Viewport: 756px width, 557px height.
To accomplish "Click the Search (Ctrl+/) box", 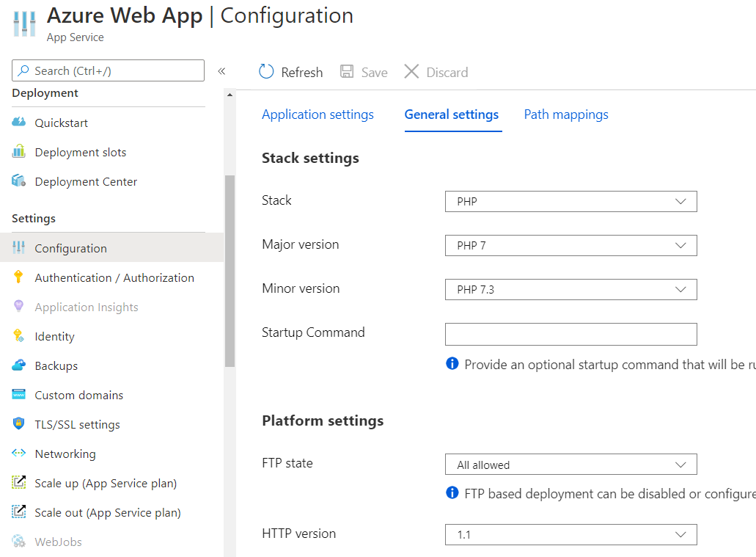I will 108,70.
